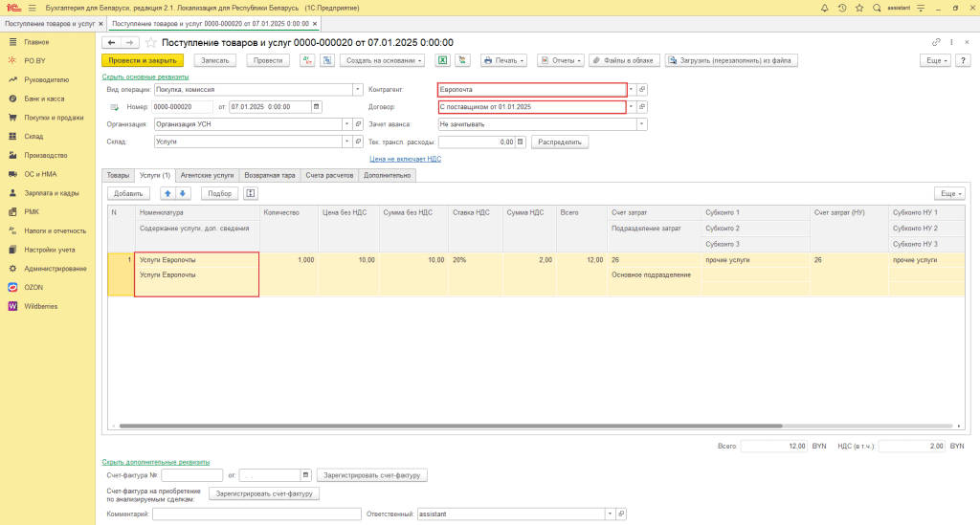
Task: Expand Контрагент dropdown arrow
Action: [632, 89]
